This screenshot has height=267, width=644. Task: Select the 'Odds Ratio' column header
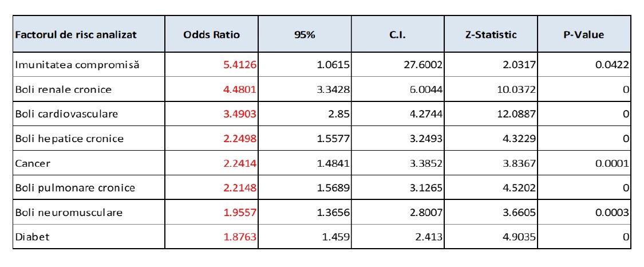[211, 34]
